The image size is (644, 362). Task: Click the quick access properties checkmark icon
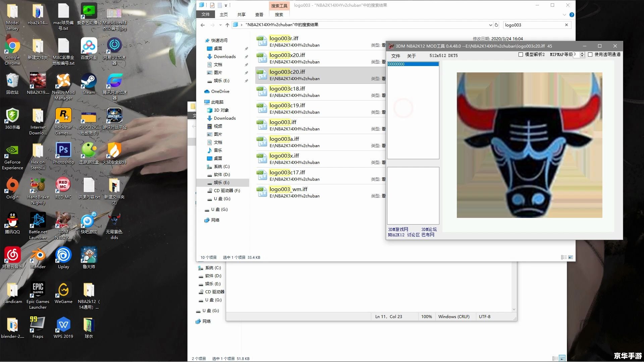pyautogui.click(x=212, y=5)
